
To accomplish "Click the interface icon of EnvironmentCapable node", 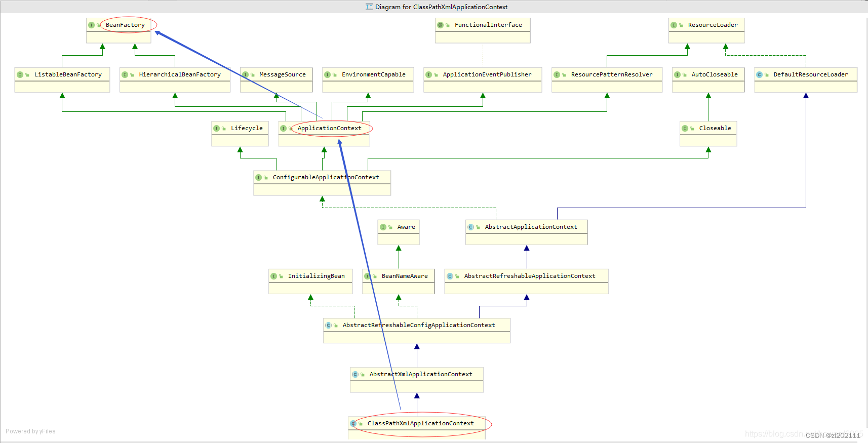I will point(327,74).
